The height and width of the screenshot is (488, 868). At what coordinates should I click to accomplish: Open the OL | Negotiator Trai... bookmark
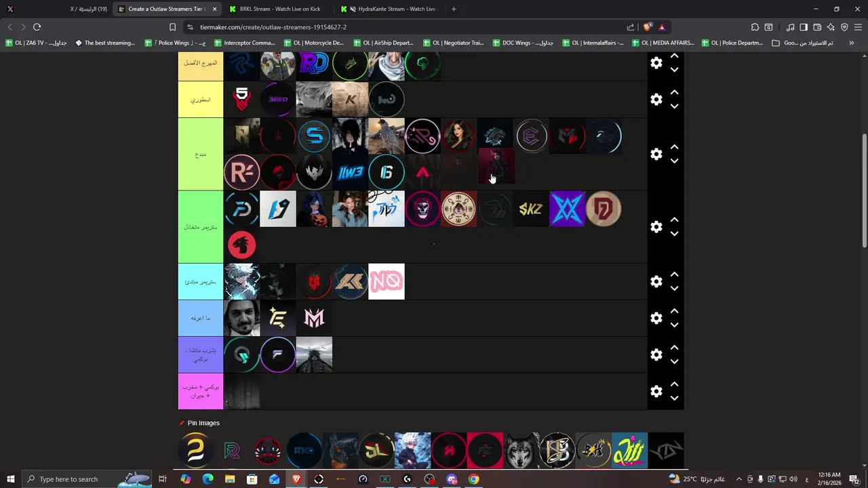pyautogui.click(x=453, y=43)
